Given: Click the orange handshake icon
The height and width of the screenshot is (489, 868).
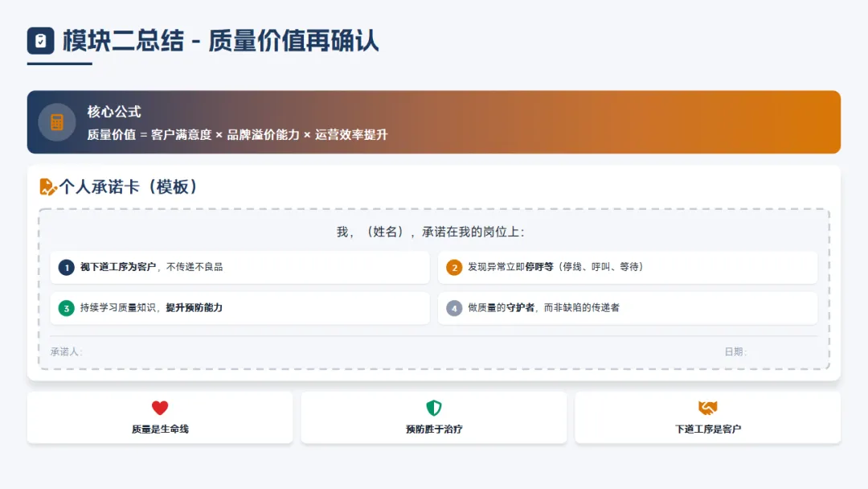Looking at the screenshot, I should 708,408.
